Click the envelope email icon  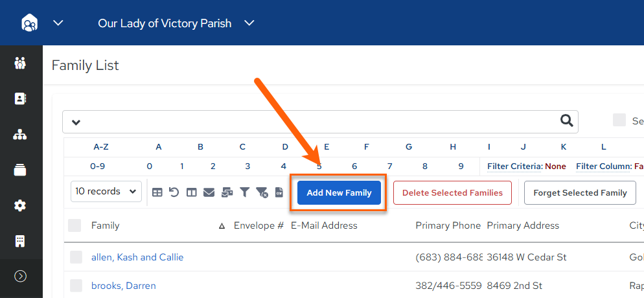[x=209, y=192]
